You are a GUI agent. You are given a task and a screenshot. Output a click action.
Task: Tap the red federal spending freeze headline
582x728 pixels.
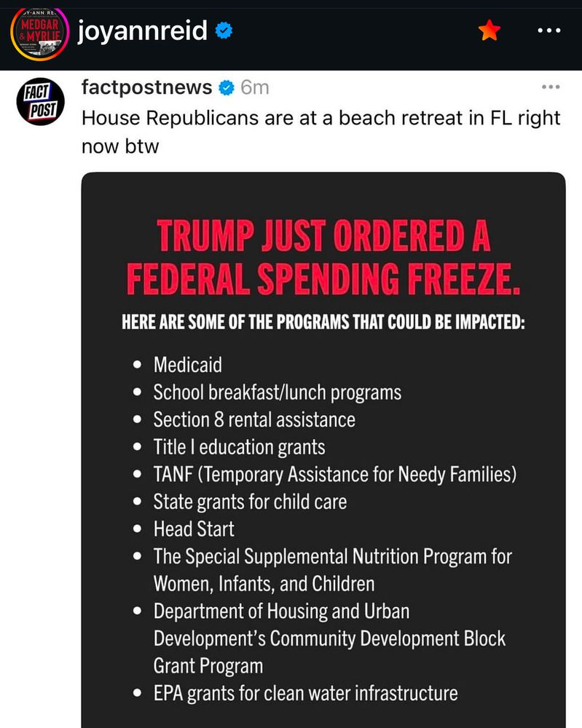324,256
